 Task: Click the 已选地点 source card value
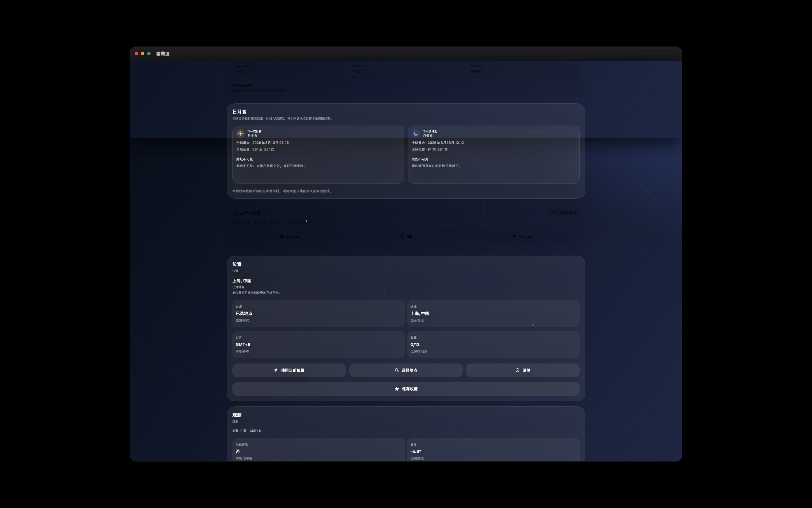point(244,314)
